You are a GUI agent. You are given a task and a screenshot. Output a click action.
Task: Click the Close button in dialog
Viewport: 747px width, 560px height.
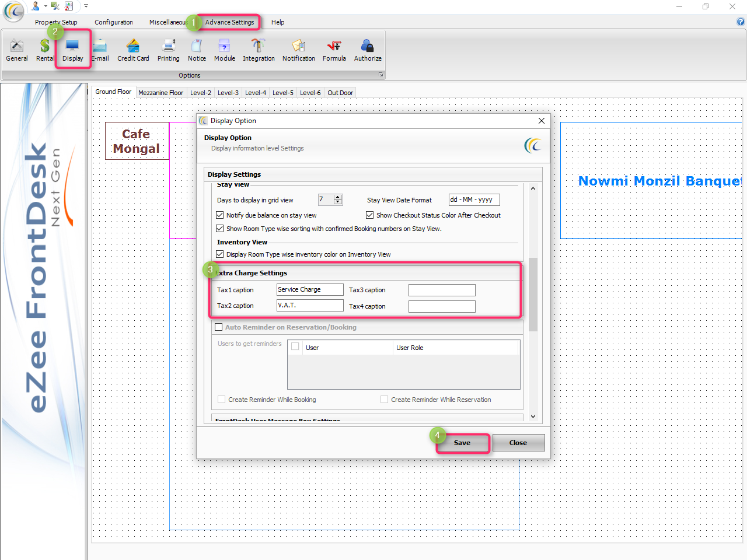(518, 443)
